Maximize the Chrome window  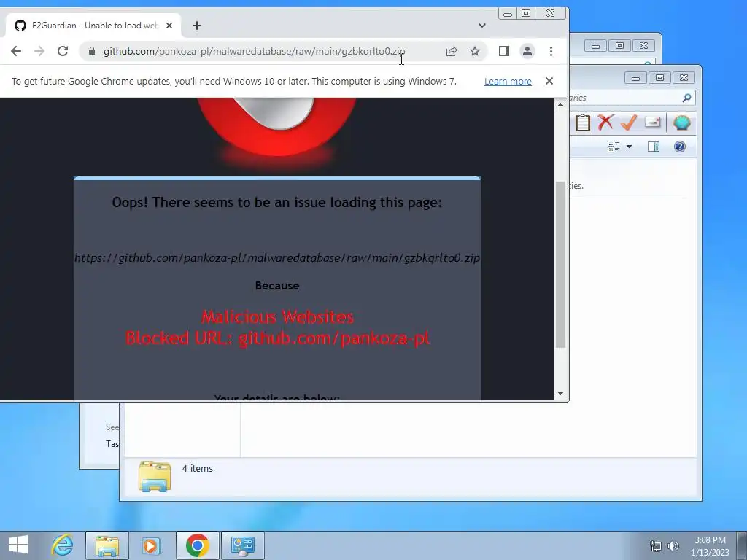(525, 13)
